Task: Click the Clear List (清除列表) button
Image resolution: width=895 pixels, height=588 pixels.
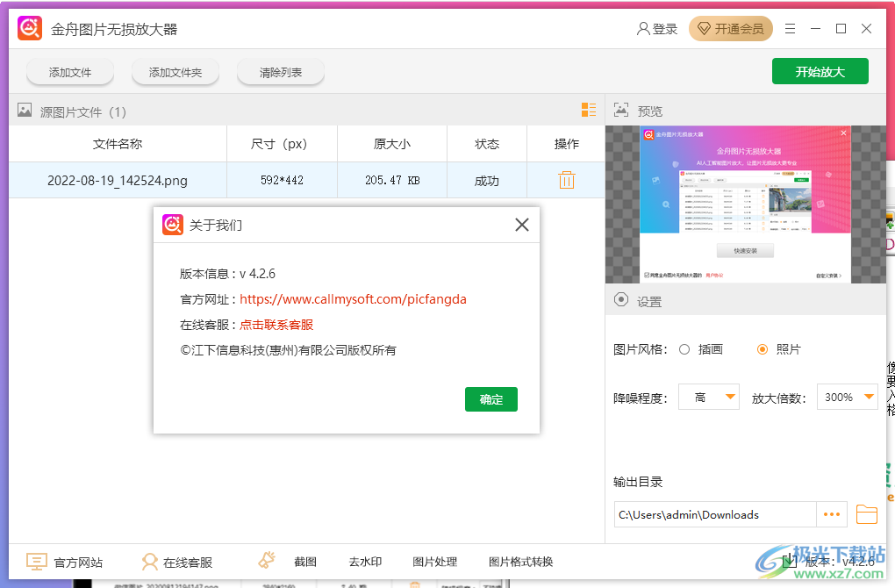Action: (x=281, y=73)
